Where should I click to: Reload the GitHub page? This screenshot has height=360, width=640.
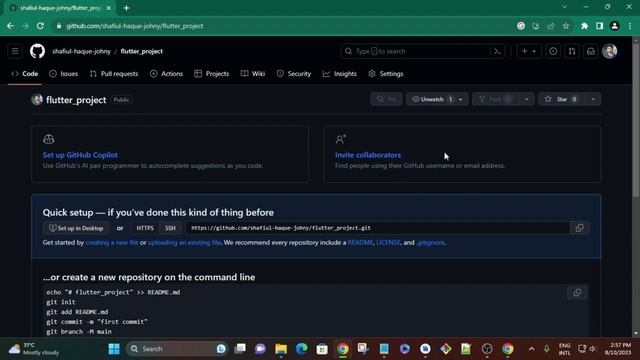(40, 26)
